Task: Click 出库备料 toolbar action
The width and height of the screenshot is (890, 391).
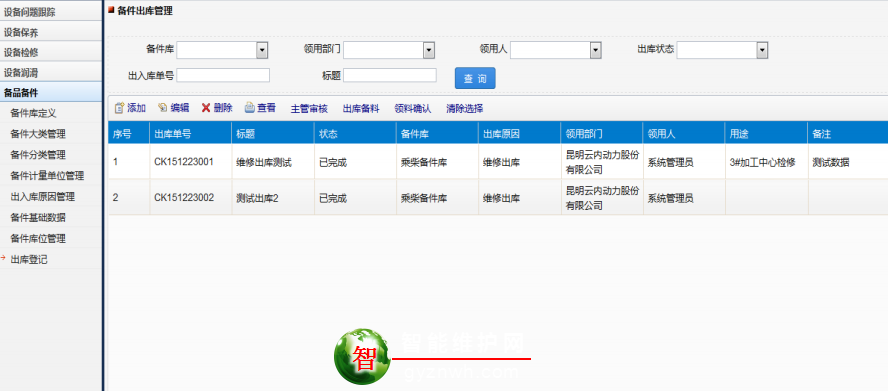Action: 361,108
